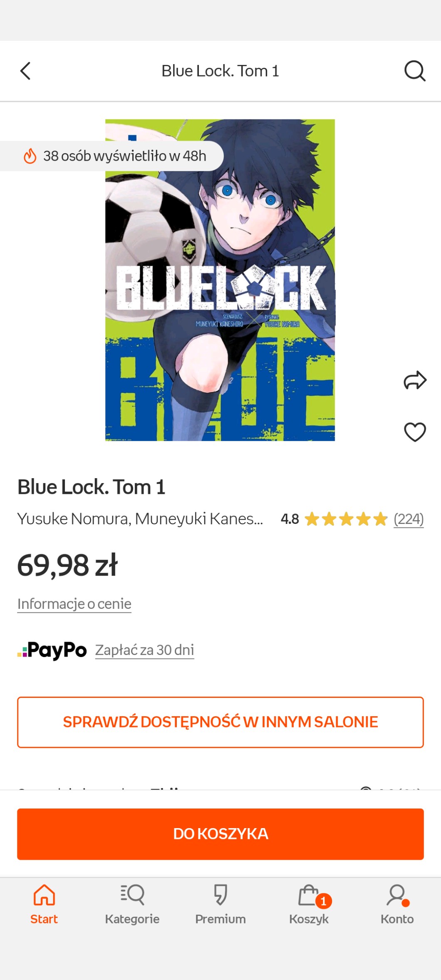Image resolution: width=441 pixels, height=980 pixels.
Task: Add to wishlist with heart icon
Action: coord(415,432)
